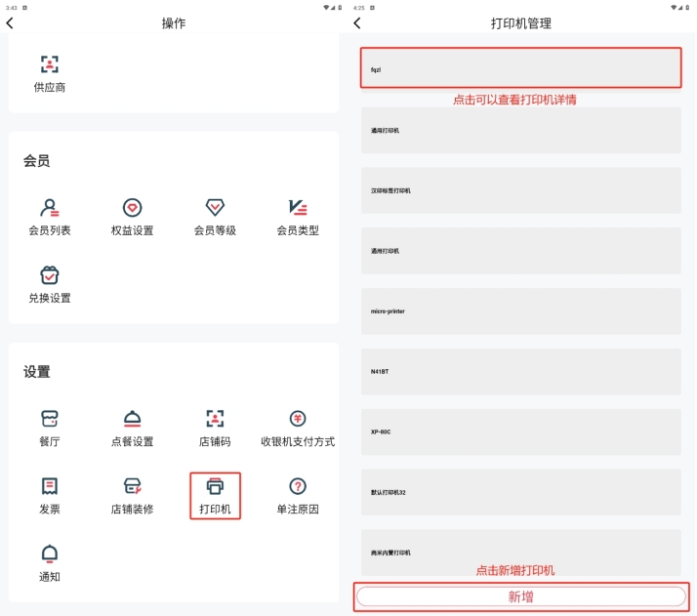
Task: Click the 打印机 printer icon
Action: coord(215,486)
